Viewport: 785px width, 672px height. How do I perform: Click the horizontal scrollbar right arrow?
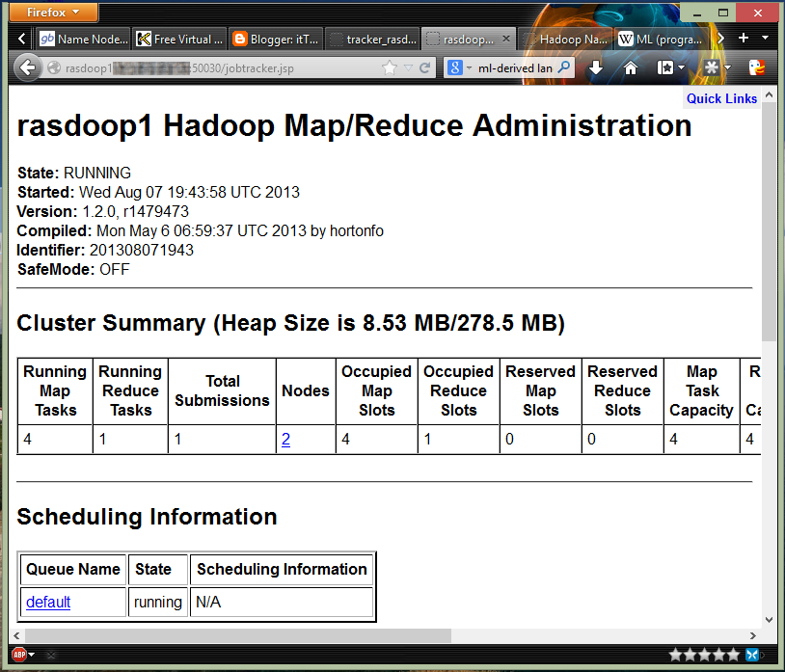753,635
